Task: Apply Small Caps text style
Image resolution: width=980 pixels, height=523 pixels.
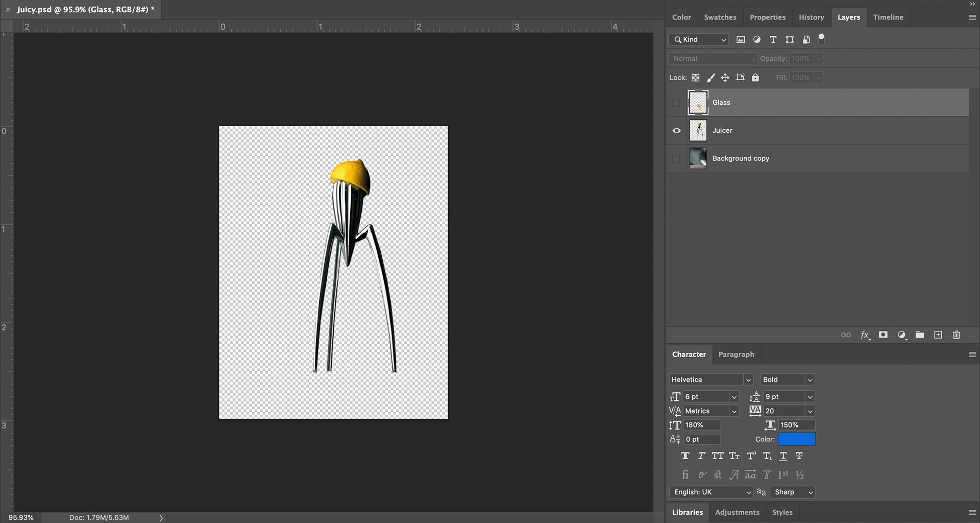Action: tap(734, 456)
